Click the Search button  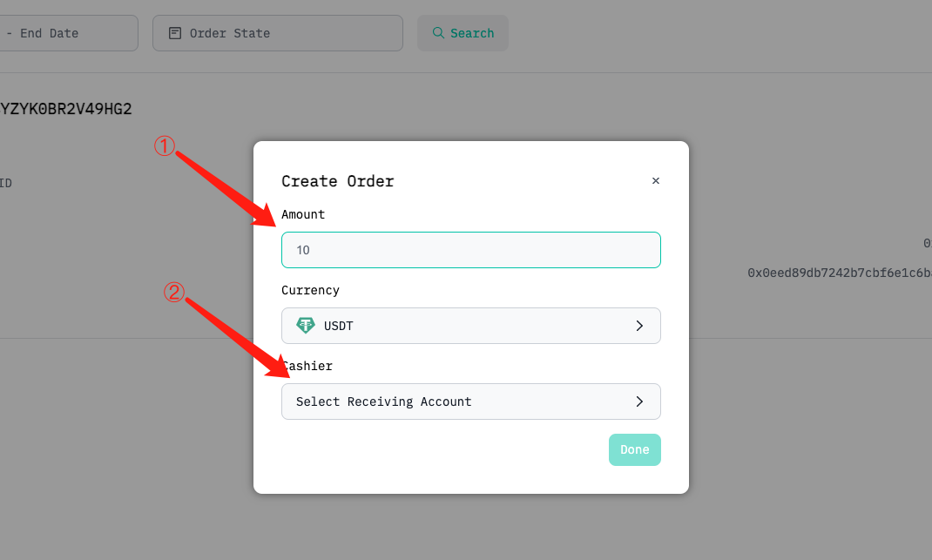[x=463, y=32]
